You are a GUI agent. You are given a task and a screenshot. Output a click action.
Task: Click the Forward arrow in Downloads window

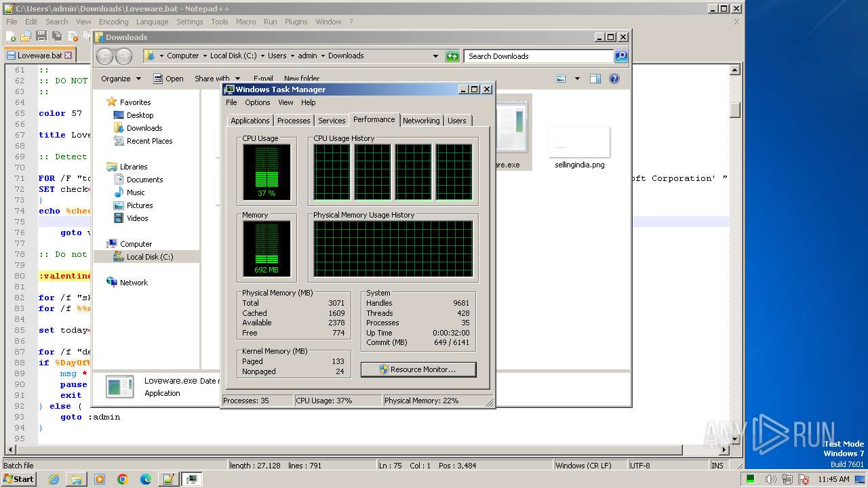pyautogui.click(x=123, y=56)
